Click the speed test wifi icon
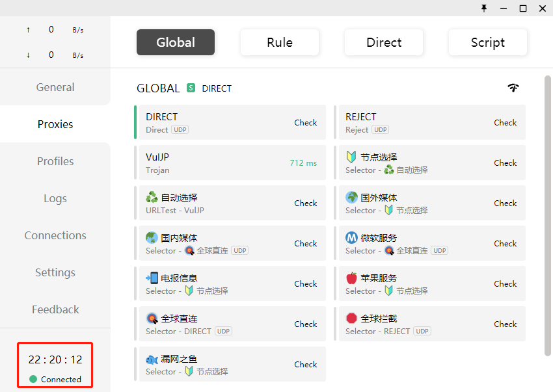 [513, 88]
